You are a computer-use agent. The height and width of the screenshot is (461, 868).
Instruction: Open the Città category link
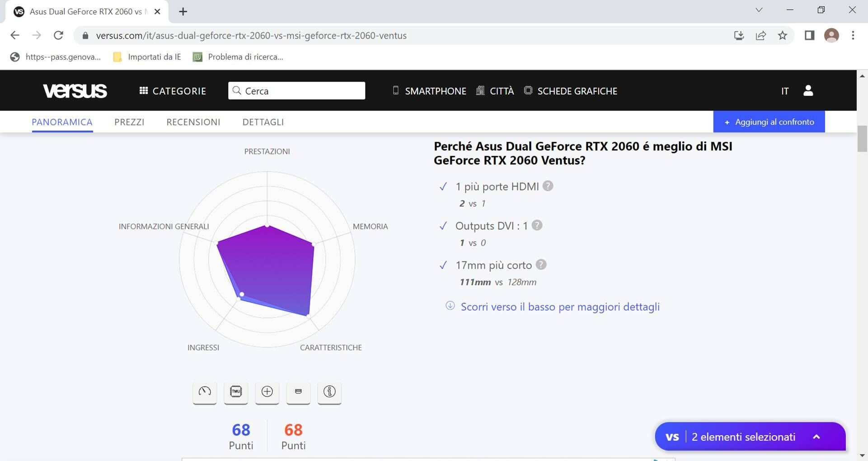[495, 91]
